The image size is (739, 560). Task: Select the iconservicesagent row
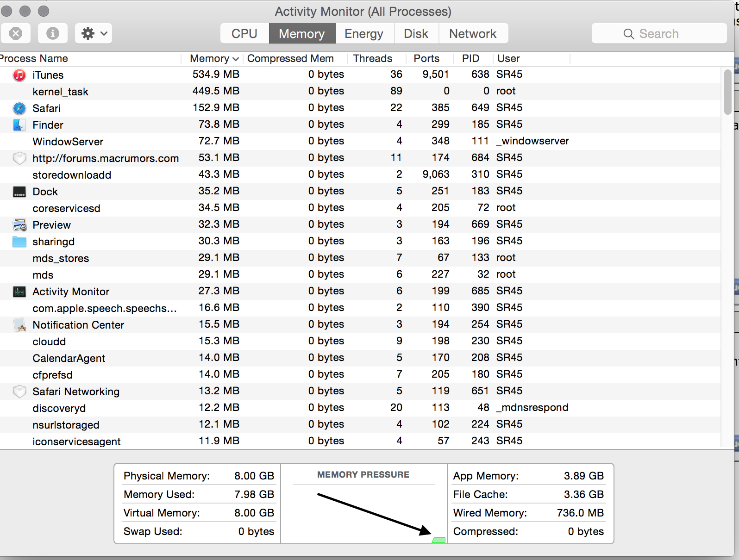(360, 441)
